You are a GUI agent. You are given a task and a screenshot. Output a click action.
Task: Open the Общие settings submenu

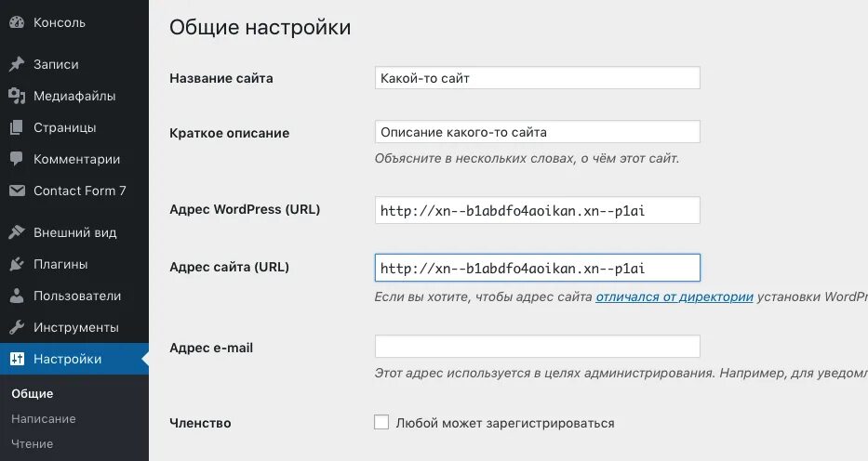[33, 393]
